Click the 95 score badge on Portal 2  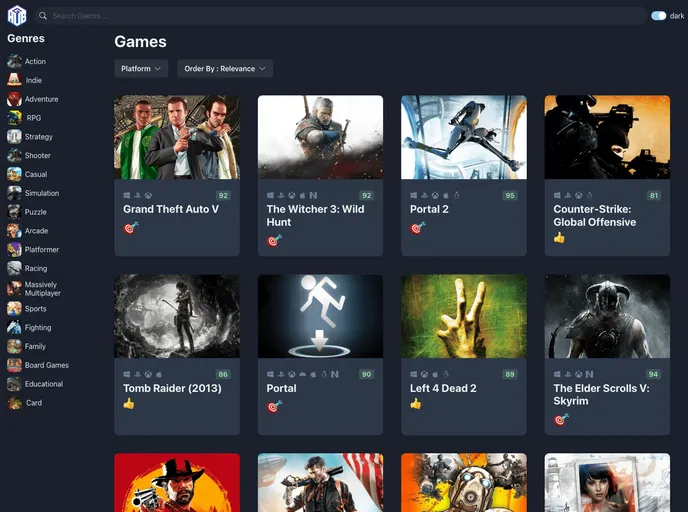click(x=510, y=195)
